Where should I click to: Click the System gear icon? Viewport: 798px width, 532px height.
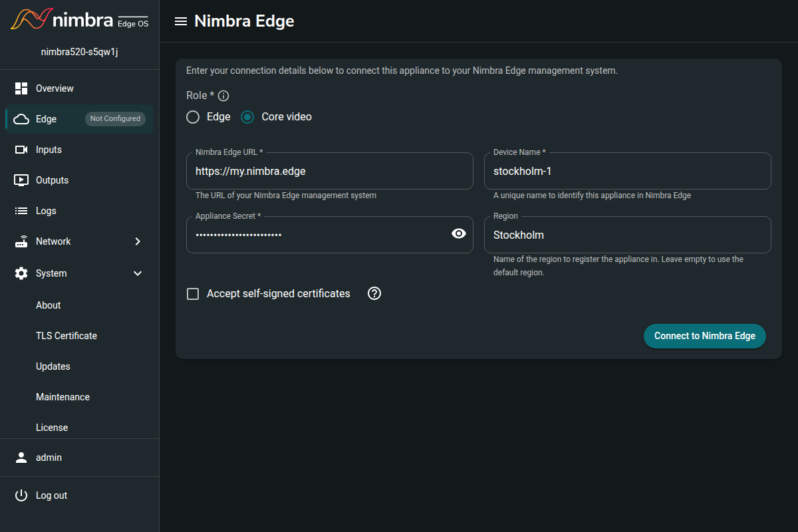tap(21, 273)
